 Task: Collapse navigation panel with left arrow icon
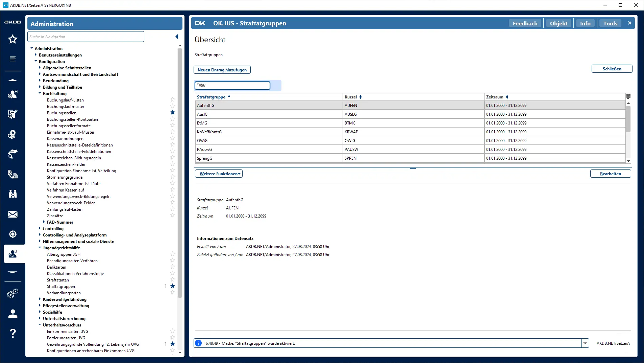tap(177, 37)
